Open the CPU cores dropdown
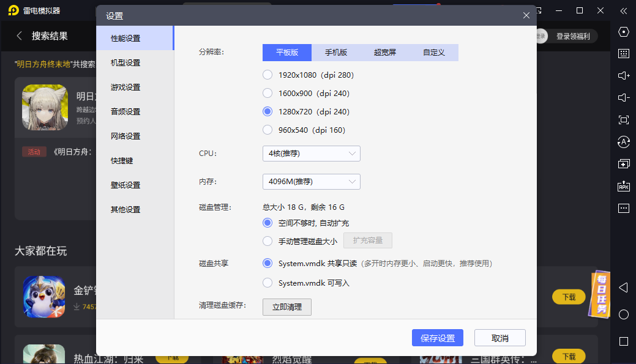The height and width of the screenshot is (364, 636). (x=312, y=154)
